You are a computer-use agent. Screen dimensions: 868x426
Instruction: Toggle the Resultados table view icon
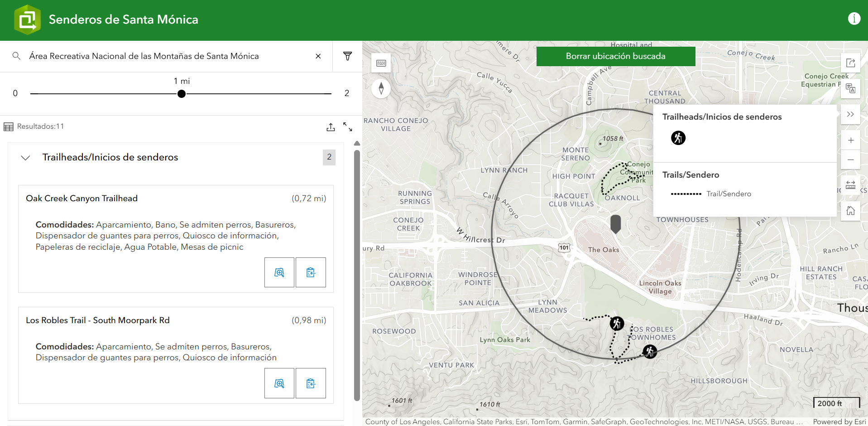[9, 127]
